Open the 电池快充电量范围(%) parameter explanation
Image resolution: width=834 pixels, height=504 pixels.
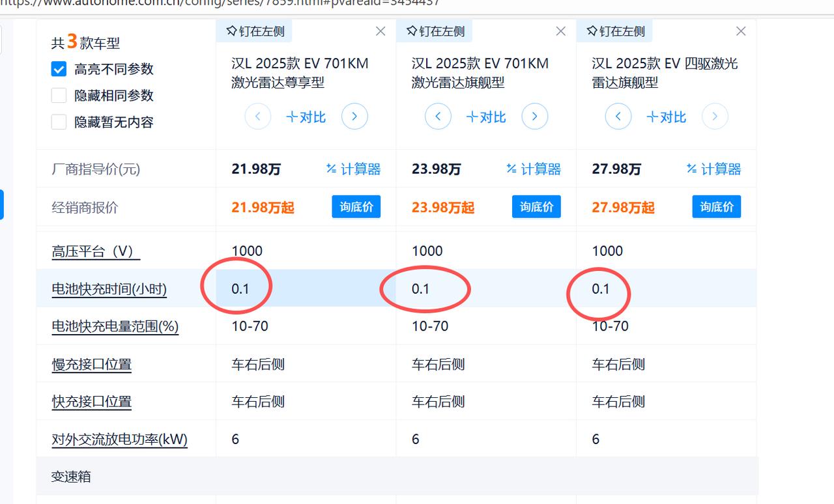115,326
